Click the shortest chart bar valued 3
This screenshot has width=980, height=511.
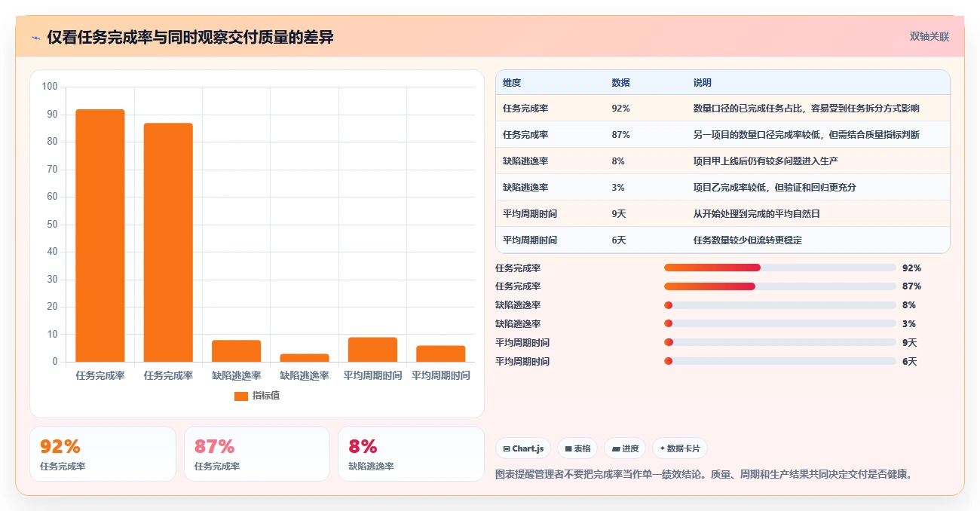(x=305, y=358)
